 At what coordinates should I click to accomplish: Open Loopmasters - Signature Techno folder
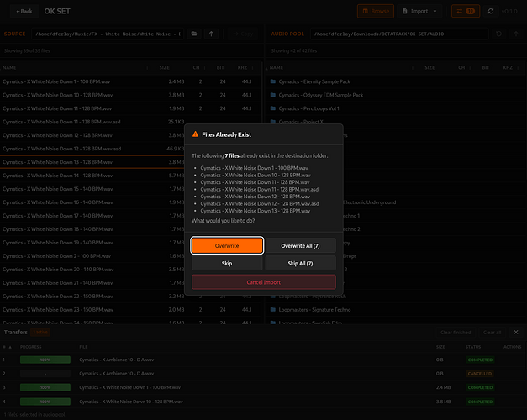click(x=396, y=310)
